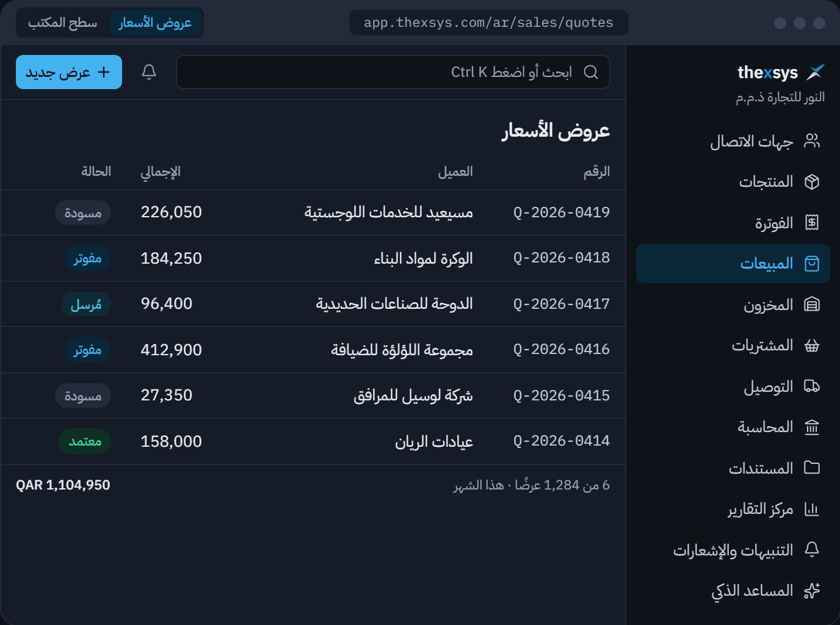Click the المنتجات box icon in the sidebar
840x625 pixels.
click(x=812, y=182)
